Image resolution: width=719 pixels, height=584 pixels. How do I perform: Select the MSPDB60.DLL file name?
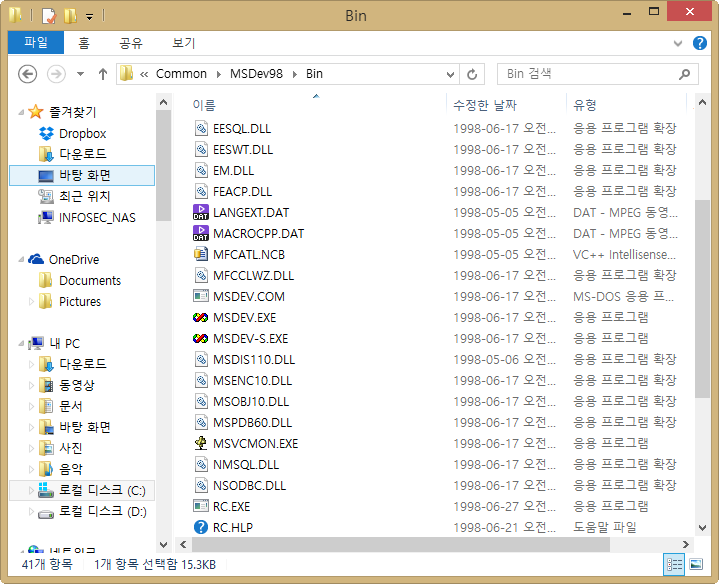point(252,423)
